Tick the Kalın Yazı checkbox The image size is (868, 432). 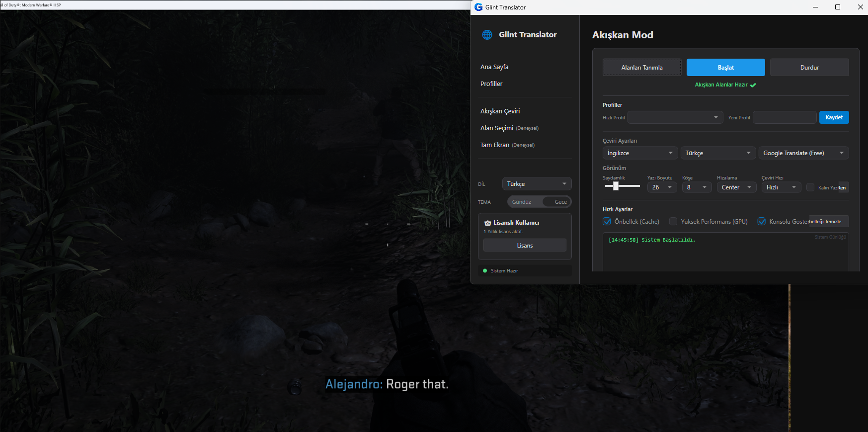(810, 187)
